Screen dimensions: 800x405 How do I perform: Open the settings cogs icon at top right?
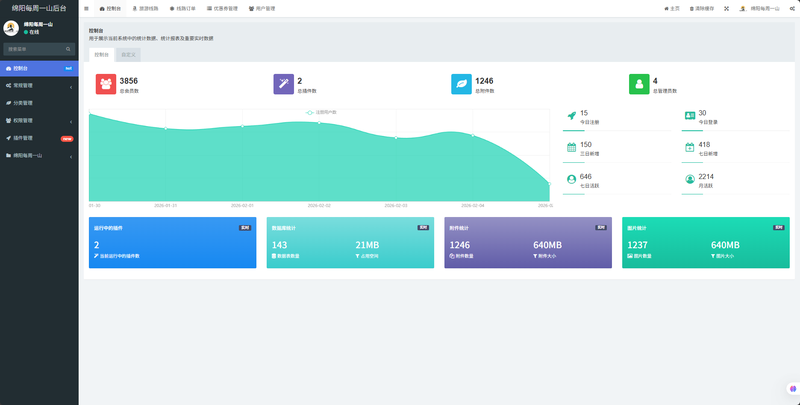(792, 9)
